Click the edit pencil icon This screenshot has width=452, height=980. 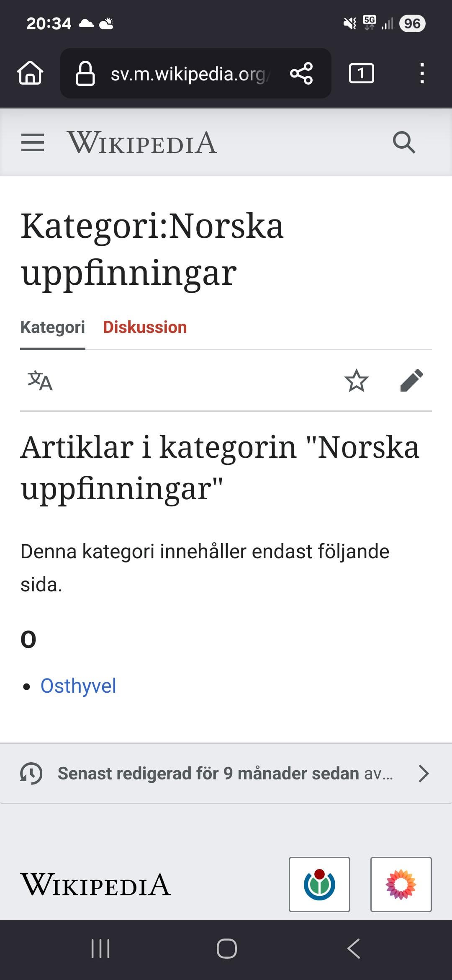coord(411,381)
